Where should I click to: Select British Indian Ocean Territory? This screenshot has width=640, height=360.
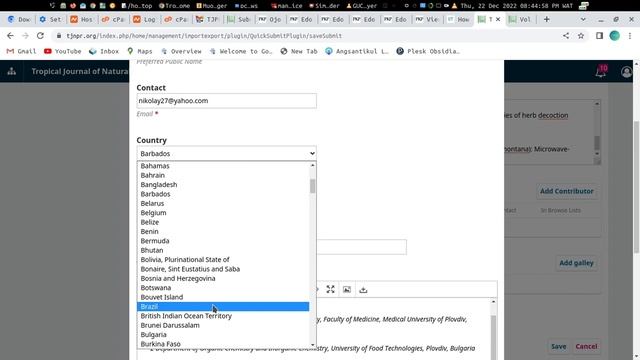point(223,316)
